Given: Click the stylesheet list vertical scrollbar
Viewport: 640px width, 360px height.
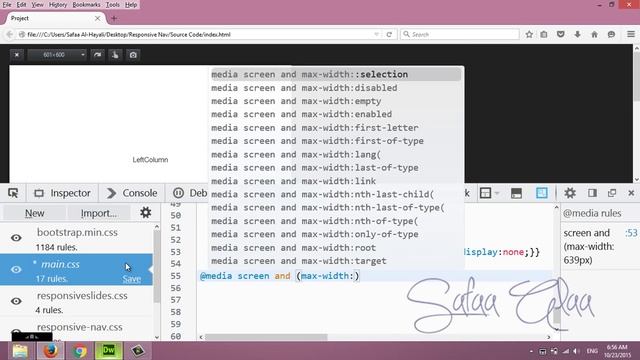Looking at the screenshot, I should coord(157,267).
